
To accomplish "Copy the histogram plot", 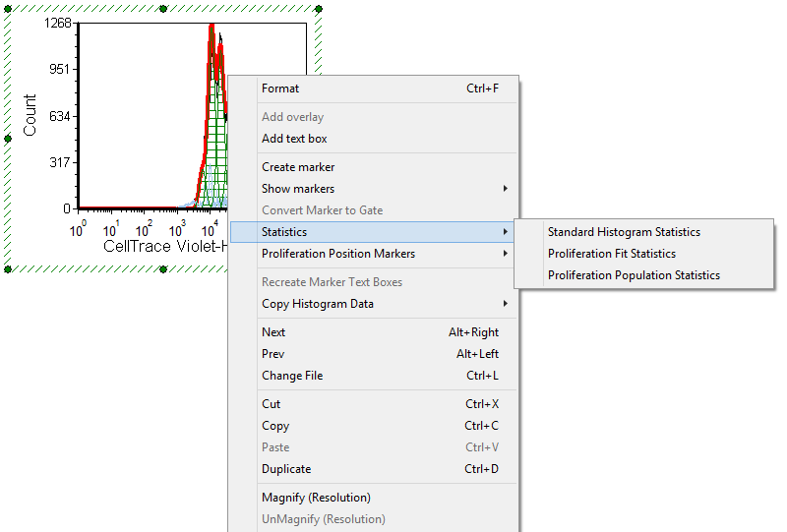I will 275,426.
